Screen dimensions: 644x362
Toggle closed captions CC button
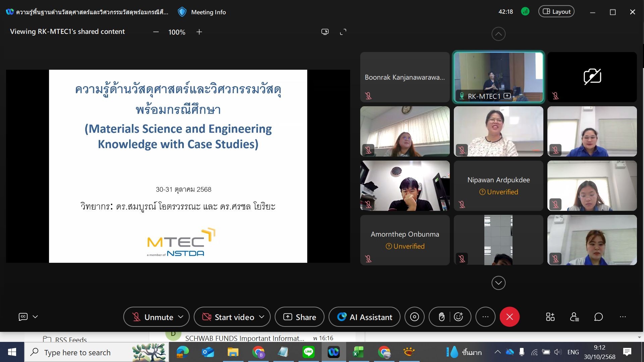click(23, 317)
